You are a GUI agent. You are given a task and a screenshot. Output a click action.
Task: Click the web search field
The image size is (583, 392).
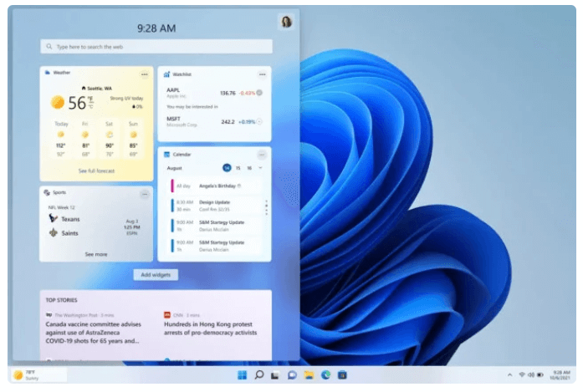[156, 47]
